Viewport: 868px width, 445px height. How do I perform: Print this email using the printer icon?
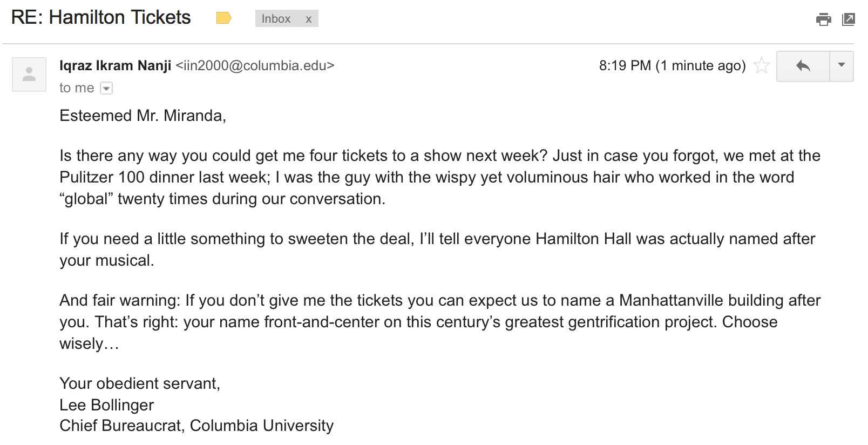pos(823,19)
